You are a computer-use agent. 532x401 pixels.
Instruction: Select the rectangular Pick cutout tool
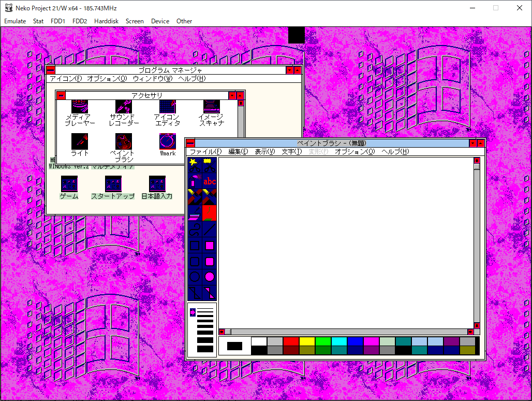click(x=210, y=165)
